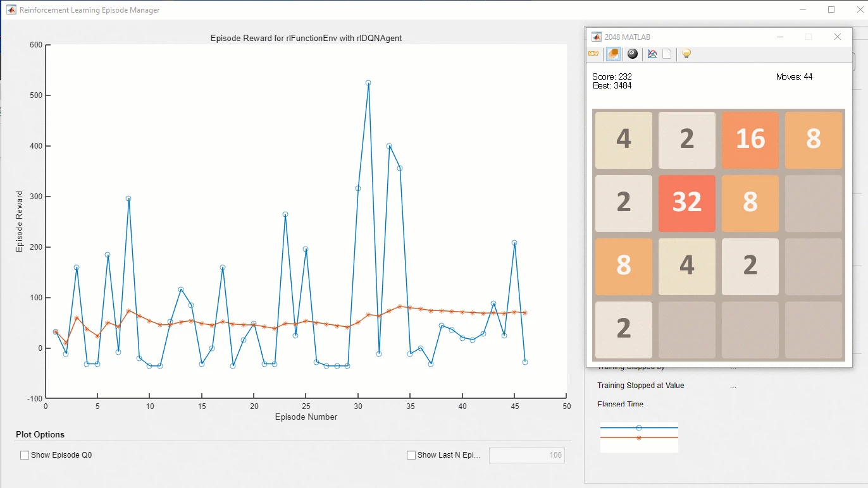Click the Plot Options section header
868x488 pixels.
pos(40,434)
